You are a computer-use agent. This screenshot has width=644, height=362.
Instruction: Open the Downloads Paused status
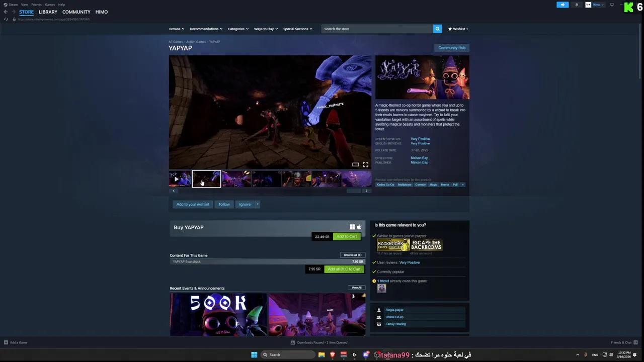point(319,342)
